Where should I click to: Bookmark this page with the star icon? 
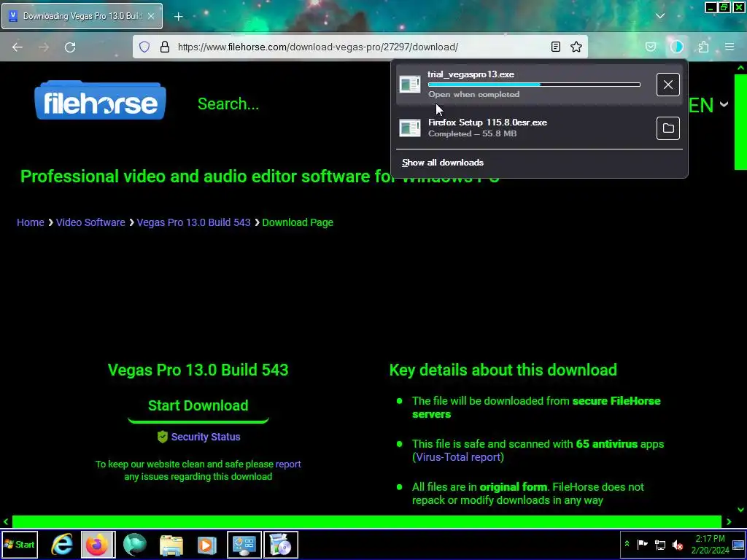pos(576,47)
